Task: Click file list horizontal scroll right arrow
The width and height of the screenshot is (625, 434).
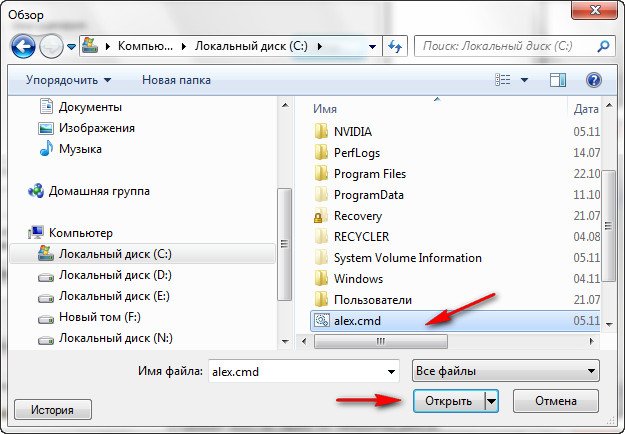Action: coord(592,342)
